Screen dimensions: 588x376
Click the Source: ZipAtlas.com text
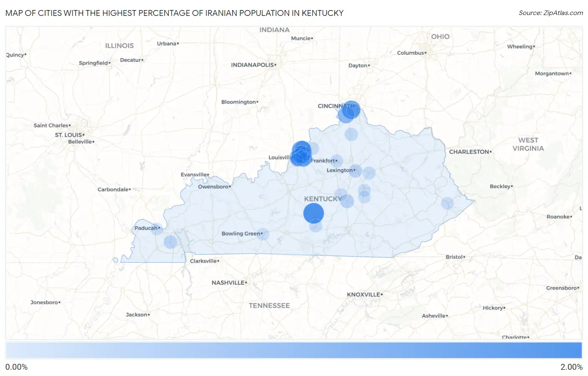[551, 13]
